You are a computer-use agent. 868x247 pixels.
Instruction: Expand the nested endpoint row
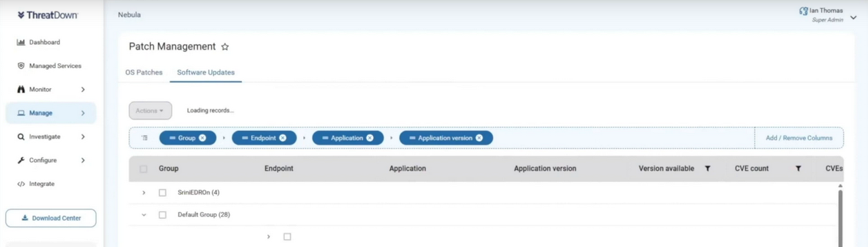269,237
